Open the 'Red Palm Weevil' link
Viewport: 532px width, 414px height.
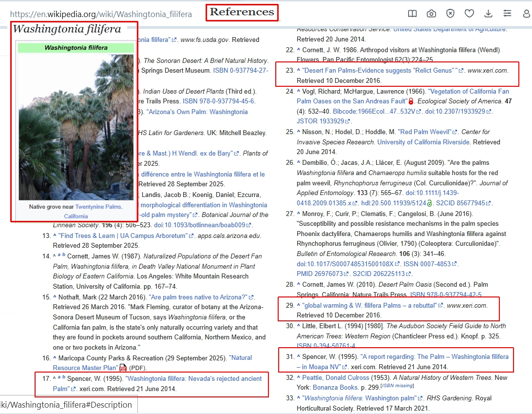[428, 132]
